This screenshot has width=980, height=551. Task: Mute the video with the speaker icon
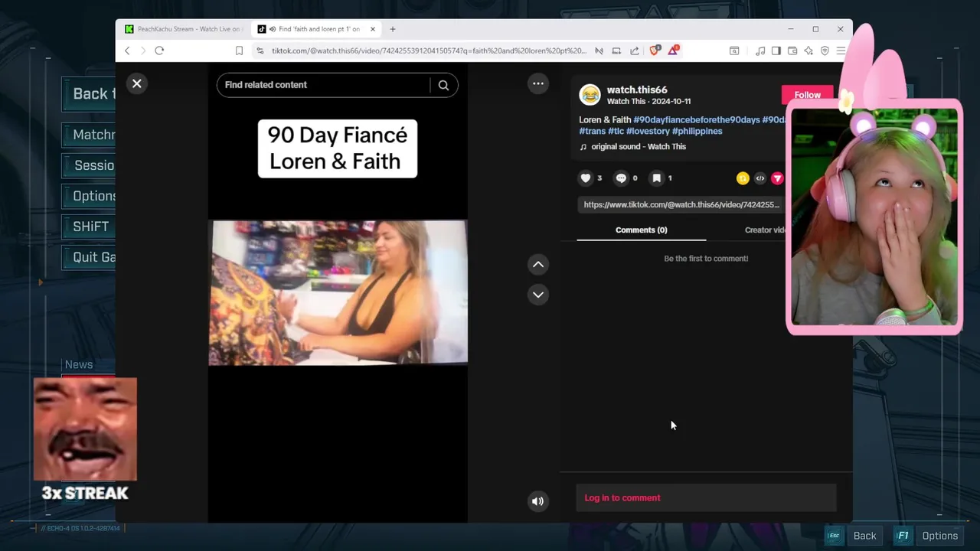[x=538, y=501]
